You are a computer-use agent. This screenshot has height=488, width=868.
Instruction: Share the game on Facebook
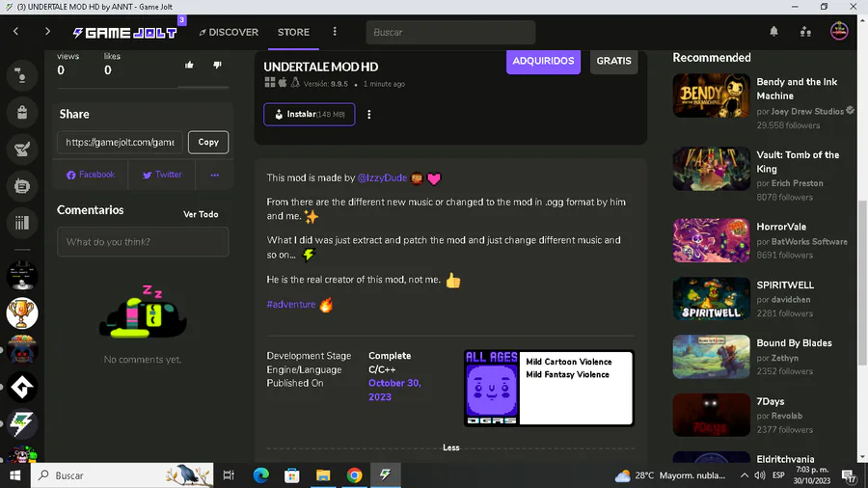click(x=91, y=175)
